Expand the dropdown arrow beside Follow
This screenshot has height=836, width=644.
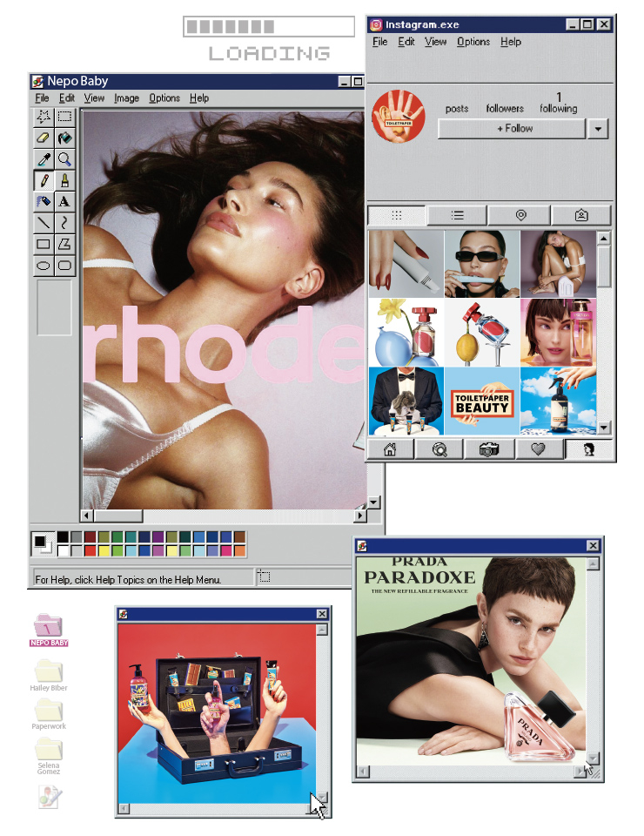pos(597,129)
